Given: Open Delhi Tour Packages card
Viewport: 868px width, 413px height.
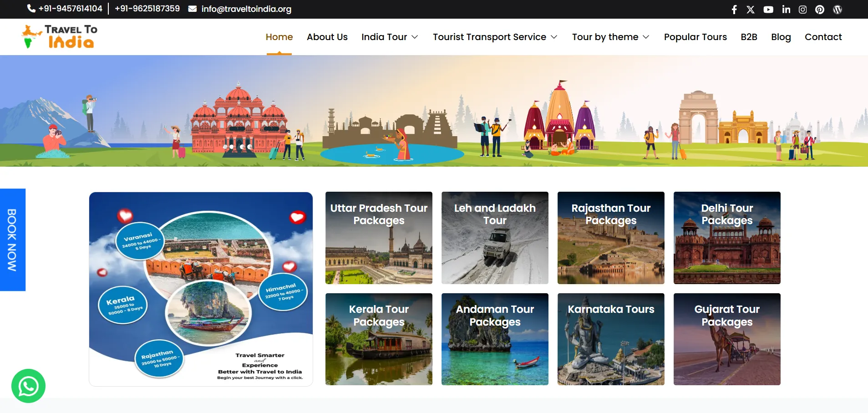Looking at the screenshot, I should 727,238.
